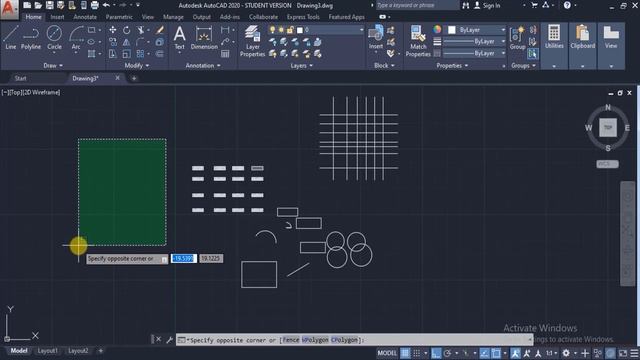Click the Copy tool icon

(113, 42)
